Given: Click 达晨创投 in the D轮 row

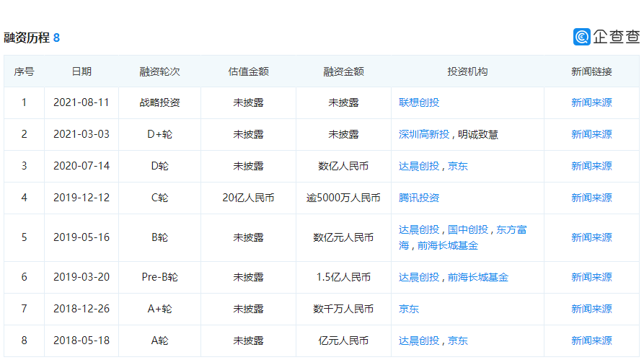Looking at the screenshot, I should click(x=419, y=166).
